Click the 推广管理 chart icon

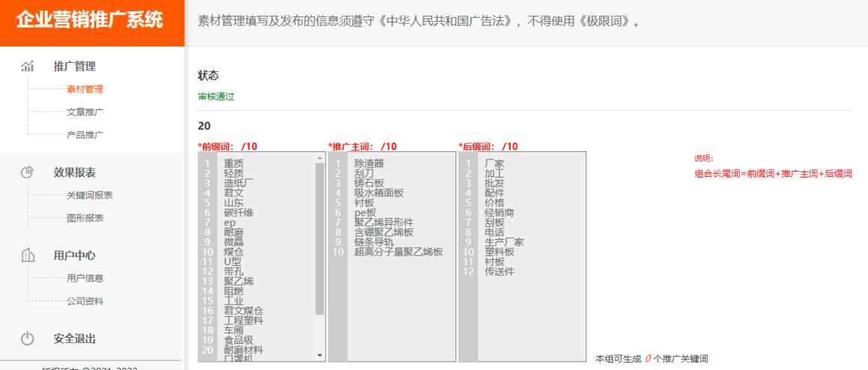[28, 66]
